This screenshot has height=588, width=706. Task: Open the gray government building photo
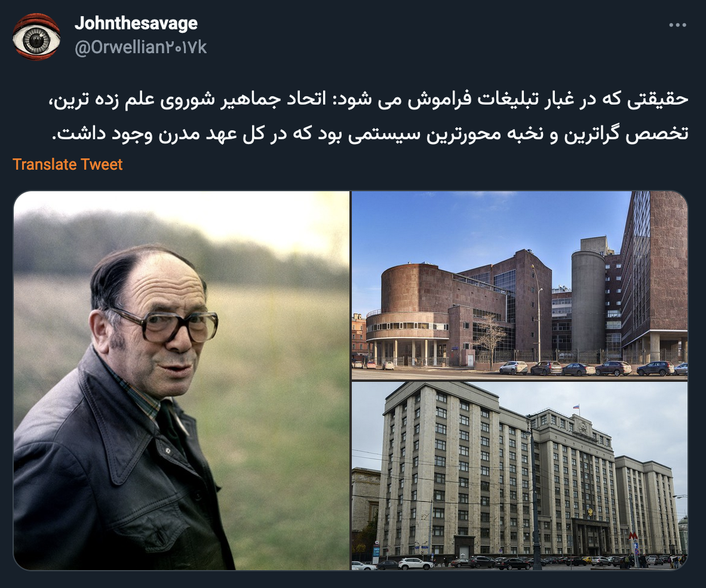tap(520, 476)
